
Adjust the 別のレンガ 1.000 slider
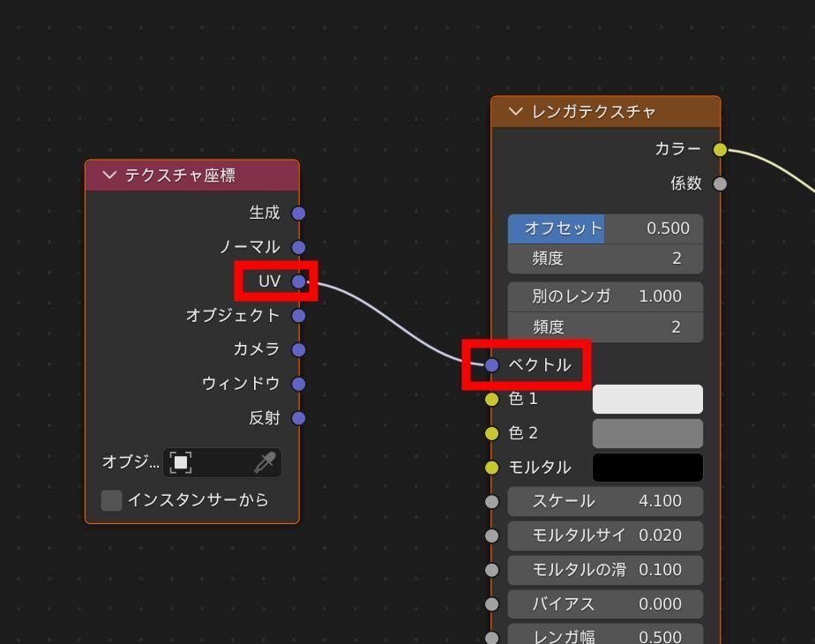tap(606, 296)
